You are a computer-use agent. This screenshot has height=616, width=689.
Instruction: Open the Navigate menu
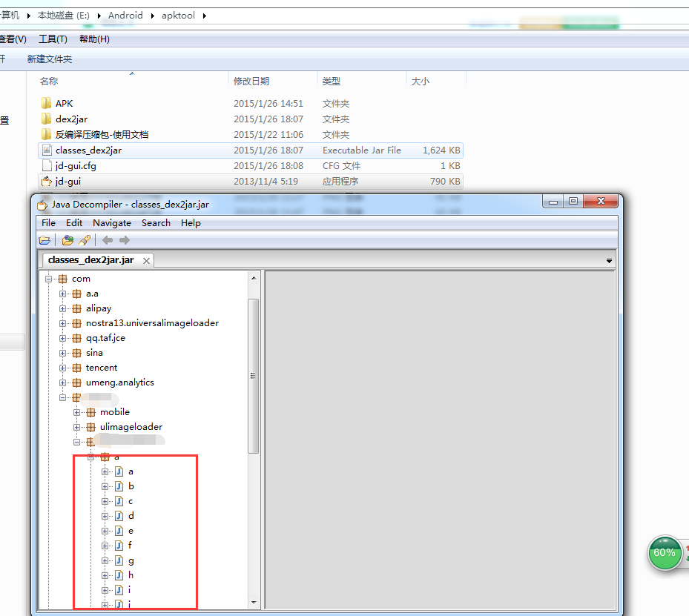(x=111, y=223)
